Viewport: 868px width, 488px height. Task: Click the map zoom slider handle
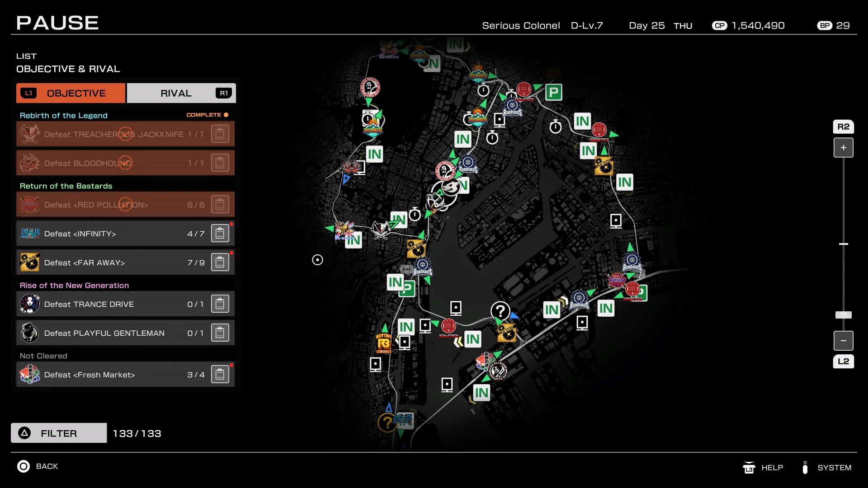click(x=843, y=315)
